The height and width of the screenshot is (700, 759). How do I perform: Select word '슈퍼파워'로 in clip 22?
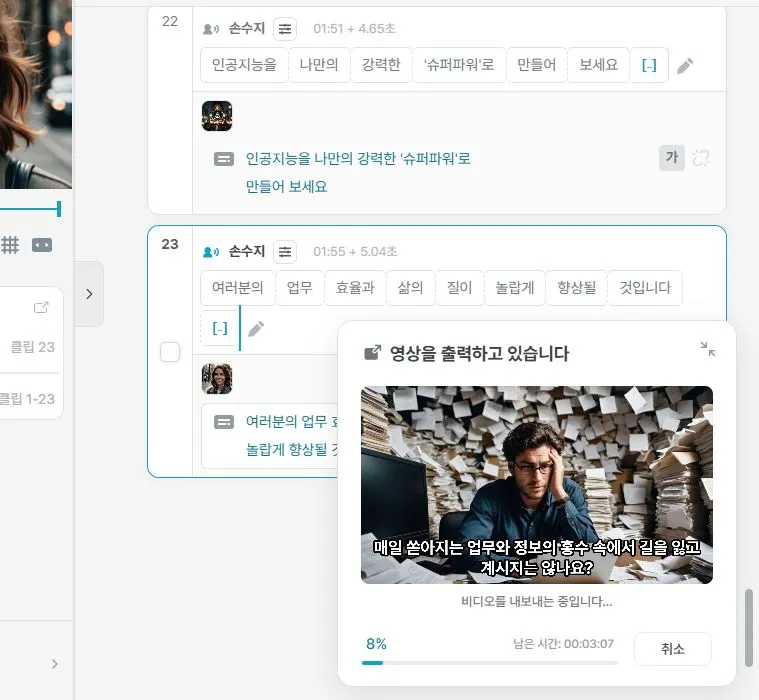pyautogui.click(x=459, y=65)
